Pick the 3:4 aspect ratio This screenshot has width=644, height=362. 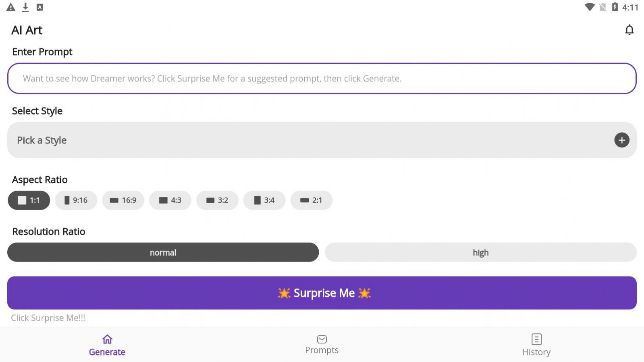pos(264,200)
